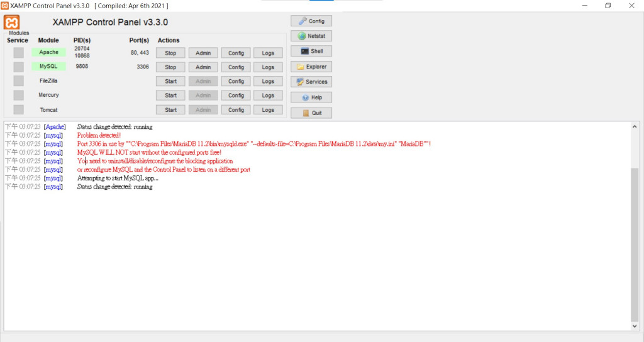This screenshot has height=342, width=644.
Task: Click the 'Port 3306 in use by' log line
Action: click(254, 144)
